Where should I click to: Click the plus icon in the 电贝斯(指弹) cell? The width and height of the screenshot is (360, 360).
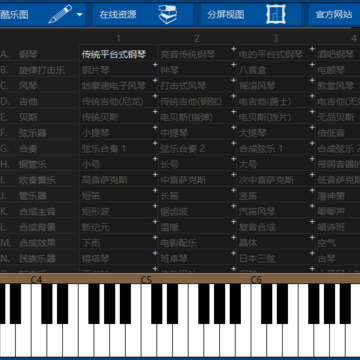pos(233,111)
